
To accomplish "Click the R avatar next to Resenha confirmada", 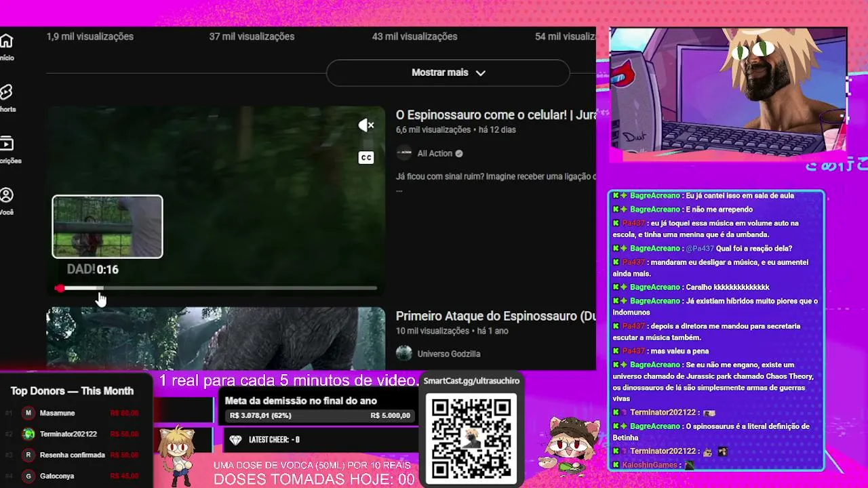I will point(28,455).
